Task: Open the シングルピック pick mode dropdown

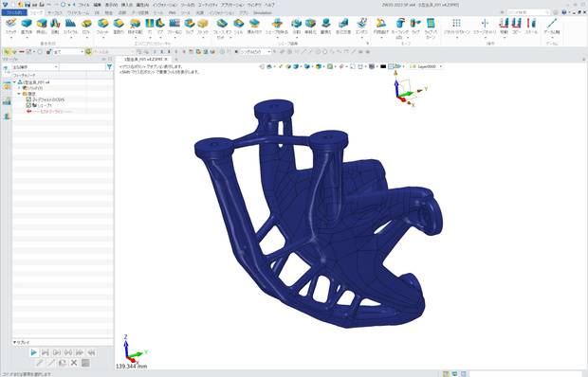Action: [x=255, y=52]
